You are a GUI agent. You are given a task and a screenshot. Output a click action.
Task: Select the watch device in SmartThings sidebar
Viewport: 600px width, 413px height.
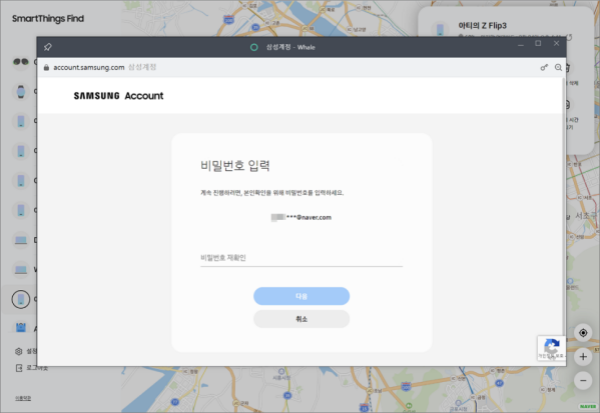21,91
